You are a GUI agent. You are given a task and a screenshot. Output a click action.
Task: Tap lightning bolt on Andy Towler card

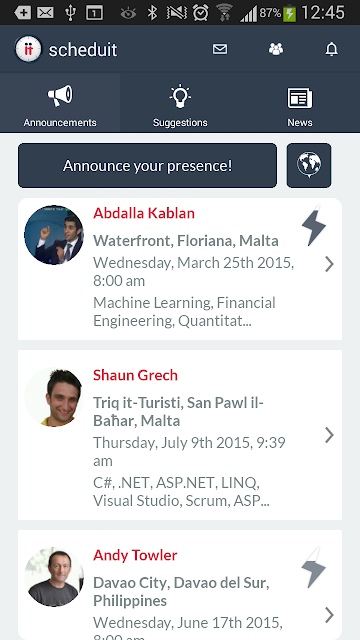click(x=313, y=567)
